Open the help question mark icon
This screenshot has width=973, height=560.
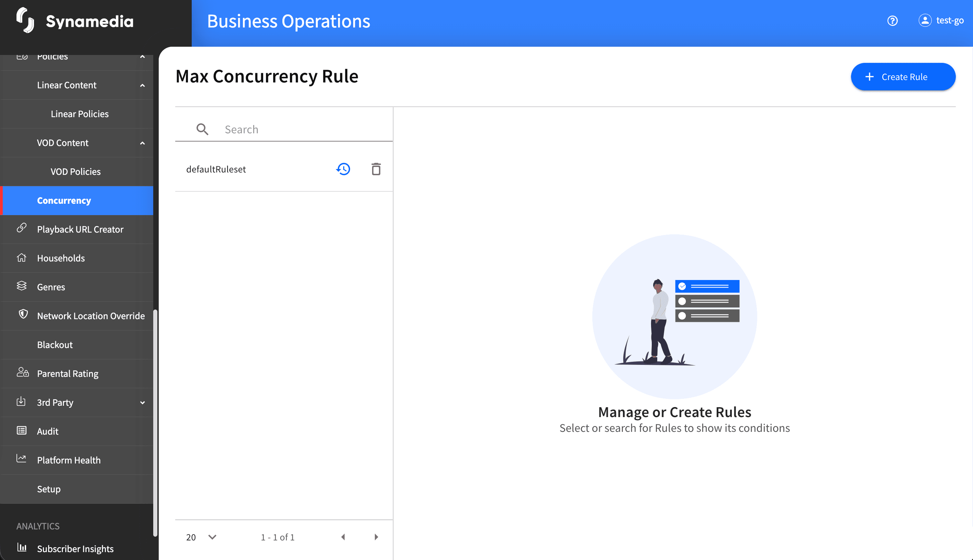point(893,20)
